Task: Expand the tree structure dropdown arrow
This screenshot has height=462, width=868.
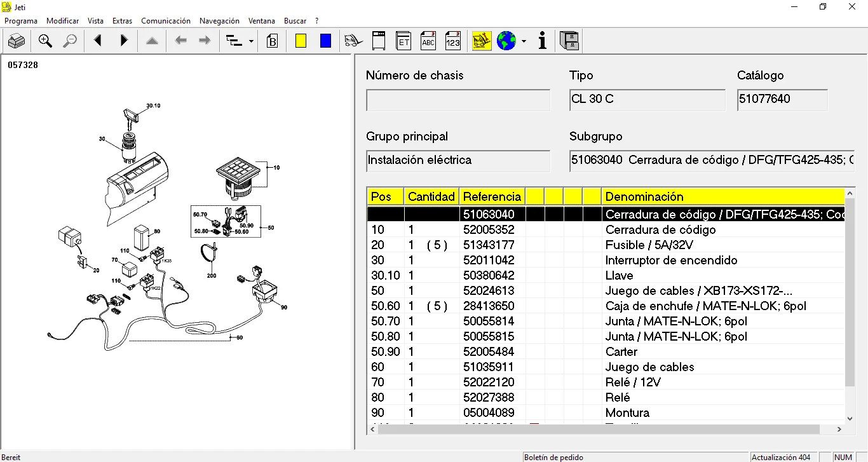Action: (x=251, y=41)
